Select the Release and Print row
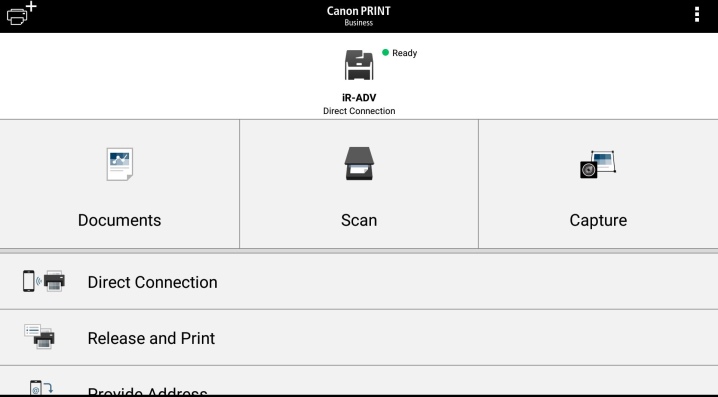The width and height of the screenshot is (718, 397). 359,338
